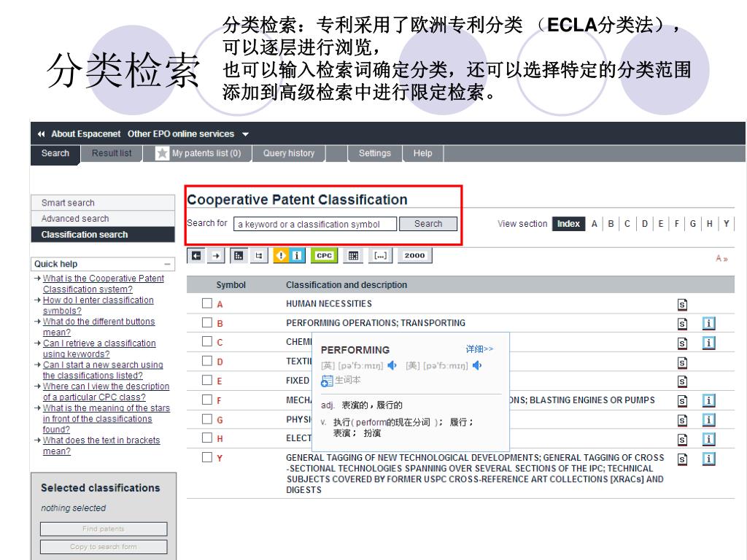Toggle the orange warning notes icon
This screenshot has width=747, height=560.
[281, 256]
